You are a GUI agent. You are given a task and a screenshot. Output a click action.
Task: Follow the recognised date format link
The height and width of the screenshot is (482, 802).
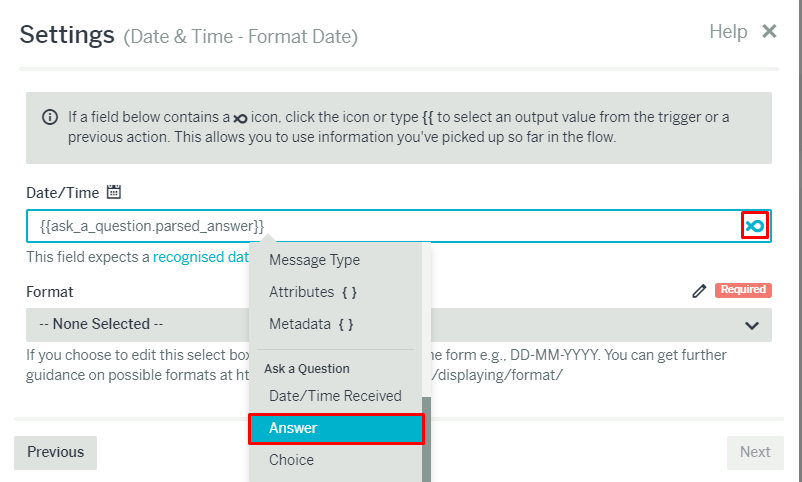201,257
